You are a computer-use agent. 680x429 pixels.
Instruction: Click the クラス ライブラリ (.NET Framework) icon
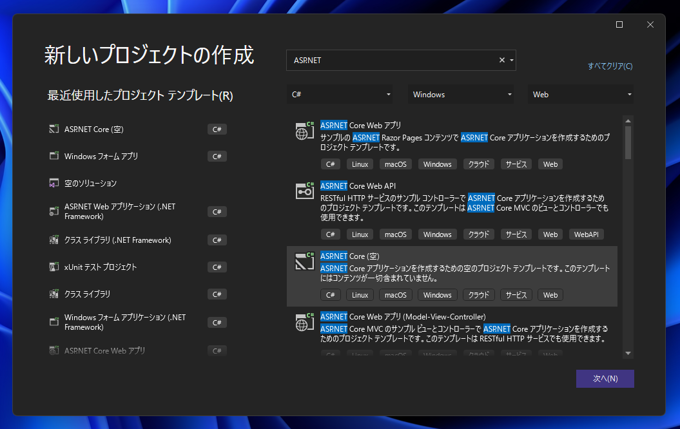[x=54, y=239]
